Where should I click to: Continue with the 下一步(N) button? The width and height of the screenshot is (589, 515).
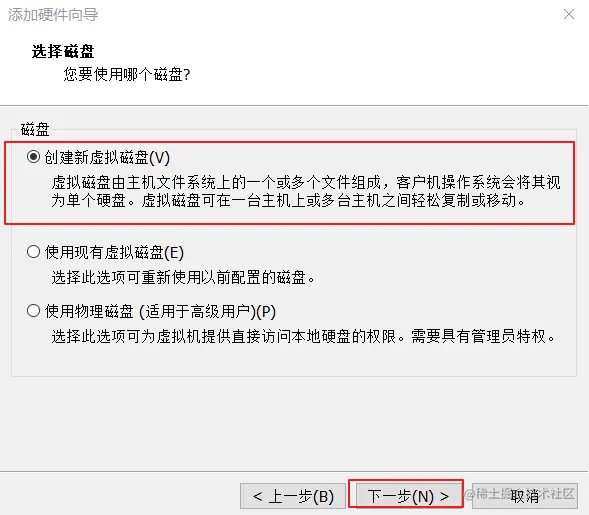(407, 496)
